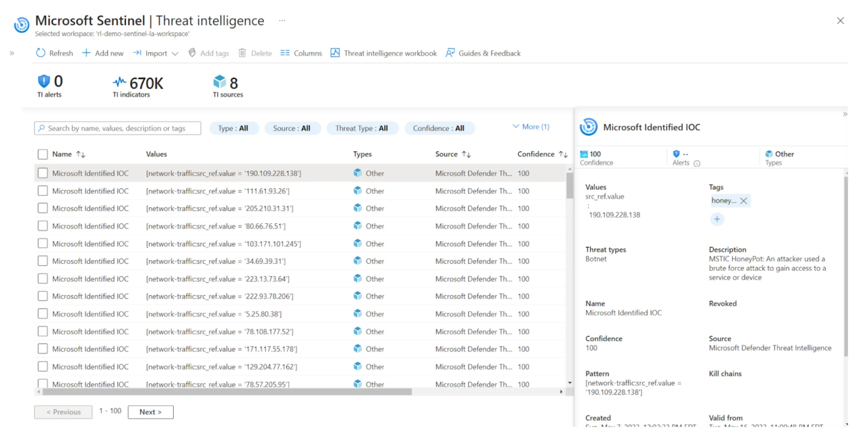868x436 pixels.
Task: Expand the Import dropdown menu
Action: coord(175,54)
